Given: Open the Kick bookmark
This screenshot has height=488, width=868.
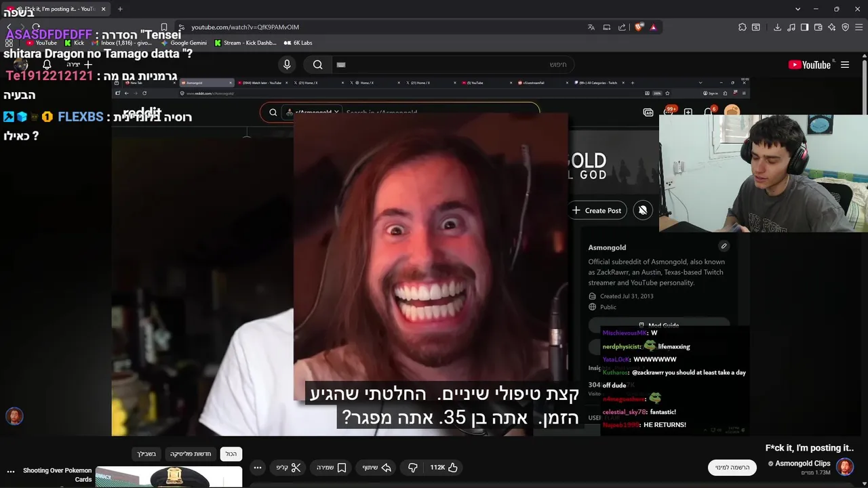Looking at the screenshot, I should point(75,43).
